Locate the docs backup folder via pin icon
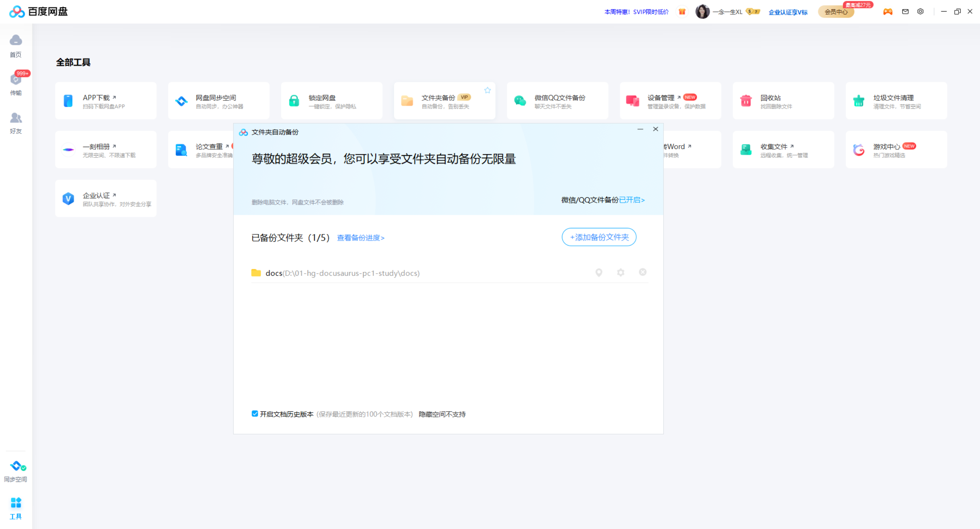 [599, 273]
